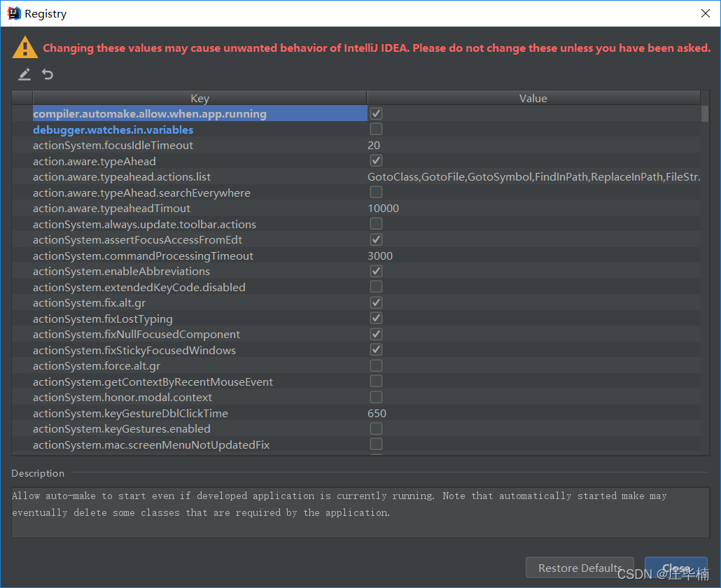Select the actionSystem.fixNullFocusedComponent key
This screenshot has width=721, height=588.
[136, 334]
